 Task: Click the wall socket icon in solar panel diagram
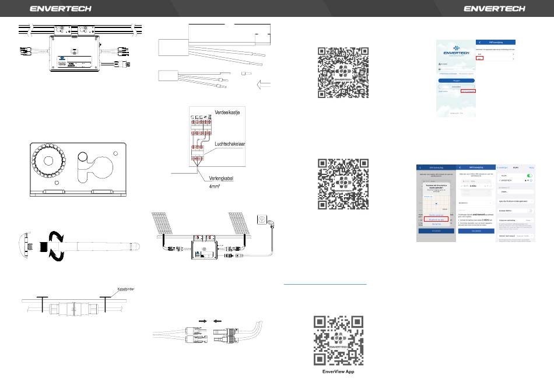click(x=262, y=220)
